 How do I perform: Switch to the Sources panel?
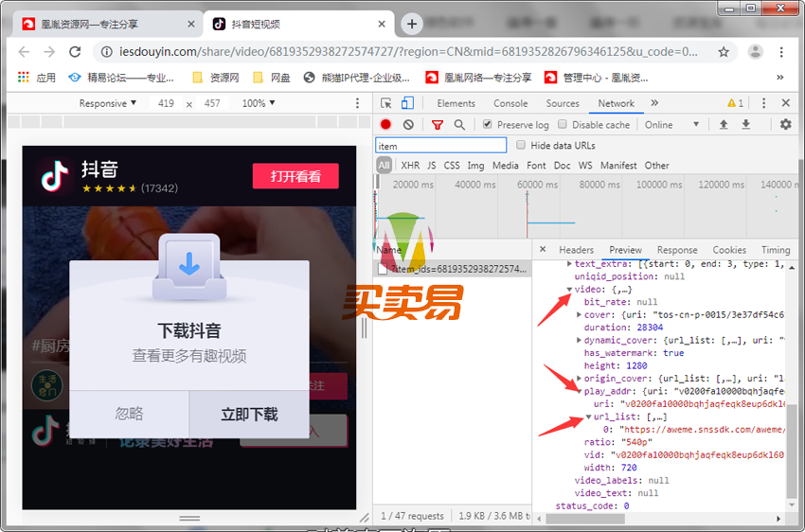click(x=563, y=103)
